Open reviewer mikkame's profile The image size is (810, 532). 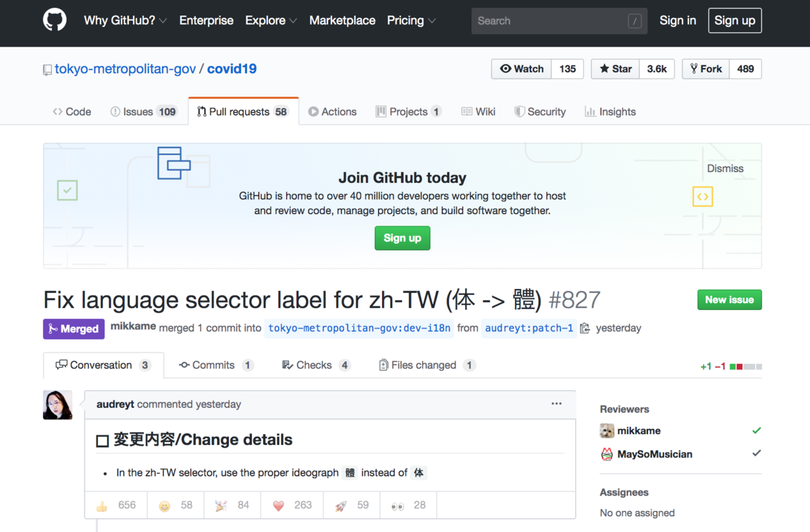[639, 431]
